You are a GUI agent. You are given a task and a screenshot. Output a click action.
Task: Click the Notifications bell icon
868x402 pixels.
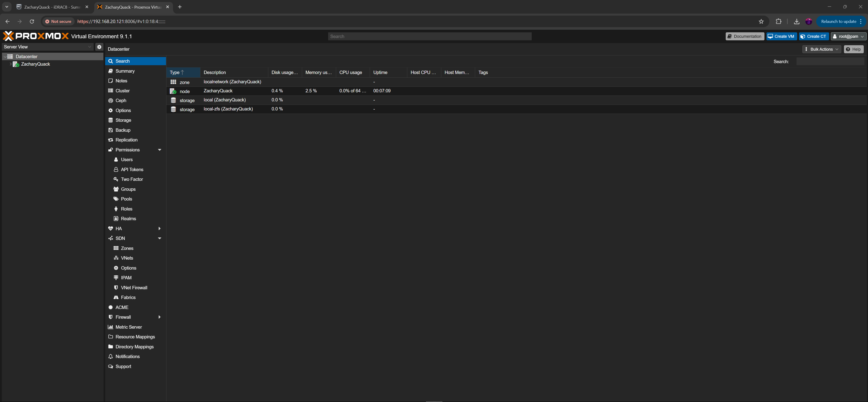(111, 357)
